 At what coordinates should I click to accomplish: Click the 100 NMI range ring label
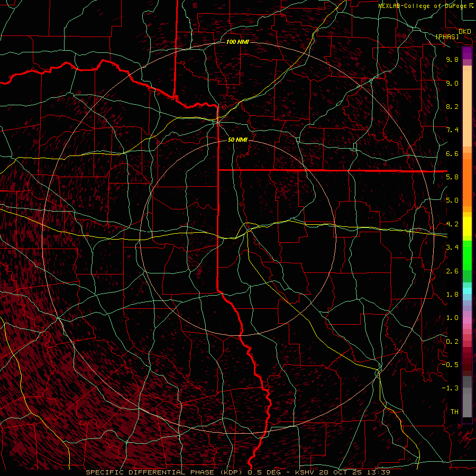click(x=237, y=42)
